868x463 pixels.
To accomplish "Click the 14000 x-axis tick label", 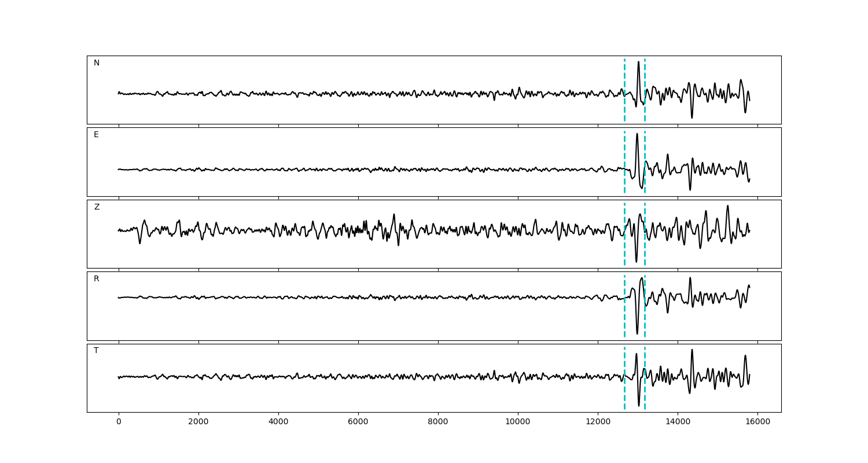I will (x=678, y=422).
